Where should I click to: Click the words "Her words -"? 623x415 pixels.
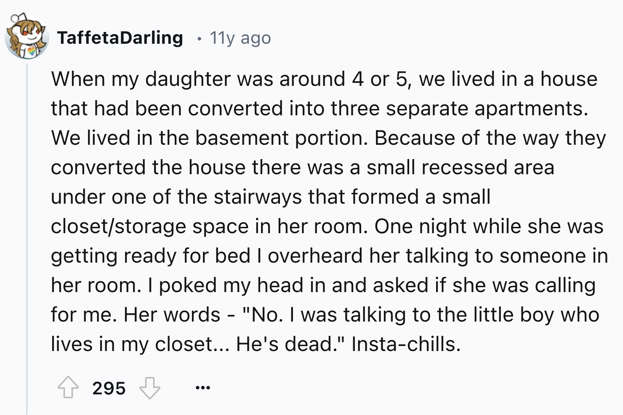pos(178,315)
